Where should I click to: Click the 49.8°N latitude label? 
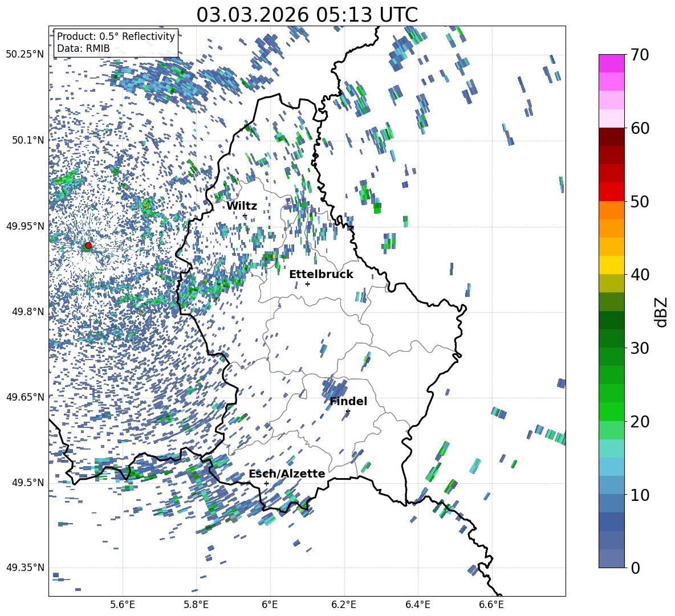coord(28,312)
